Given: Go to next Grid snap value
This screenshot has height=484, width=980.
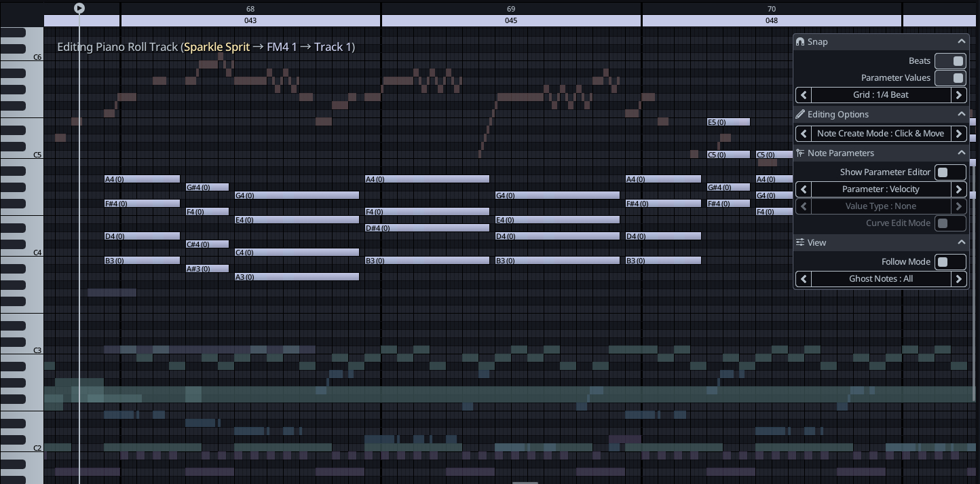Looking at the screenshot, I should [x=959, y=95].
